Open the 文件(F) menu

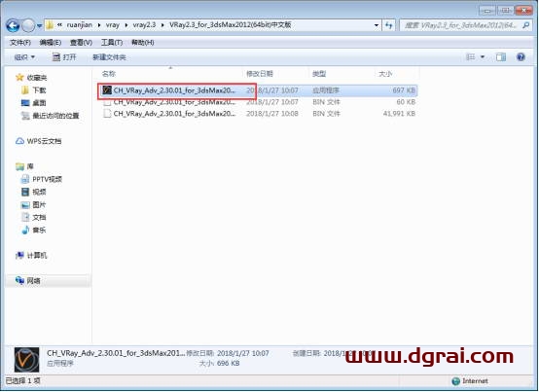coord(20,42)
